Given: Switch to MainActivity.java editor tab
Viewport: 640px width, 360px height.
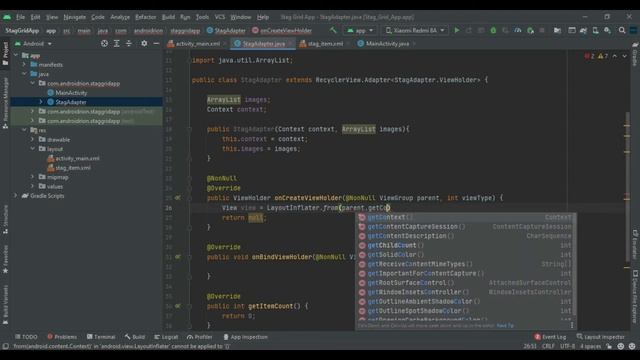Looking at the screenshot, I should pyautogui.click(x=387, y=44).
